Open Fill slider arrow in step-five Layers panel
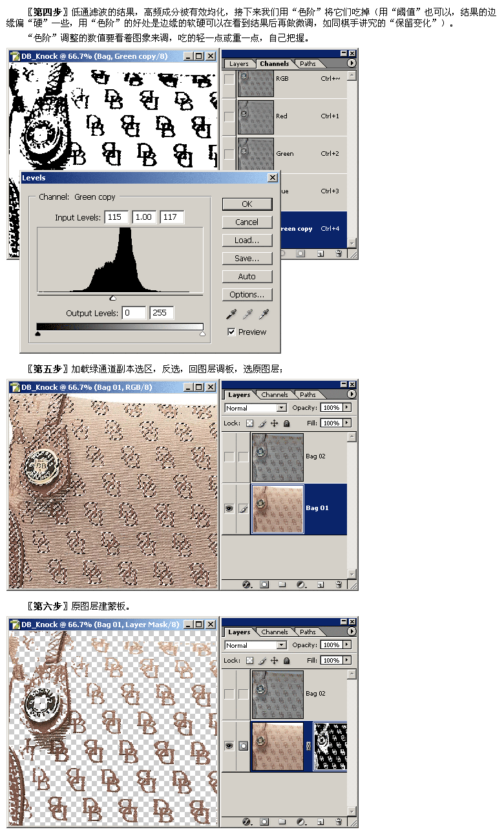The width and height of the screenshot is (504, 834). 347,423
